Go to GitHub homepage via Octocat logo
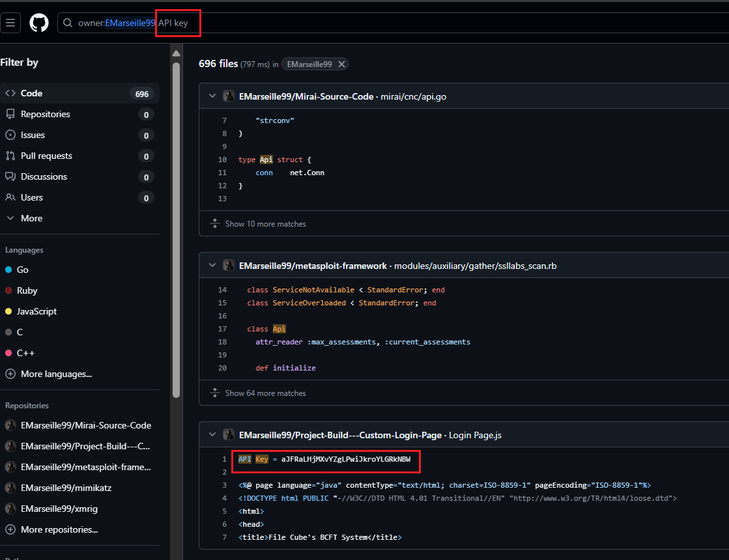 (x=39, y=23)
